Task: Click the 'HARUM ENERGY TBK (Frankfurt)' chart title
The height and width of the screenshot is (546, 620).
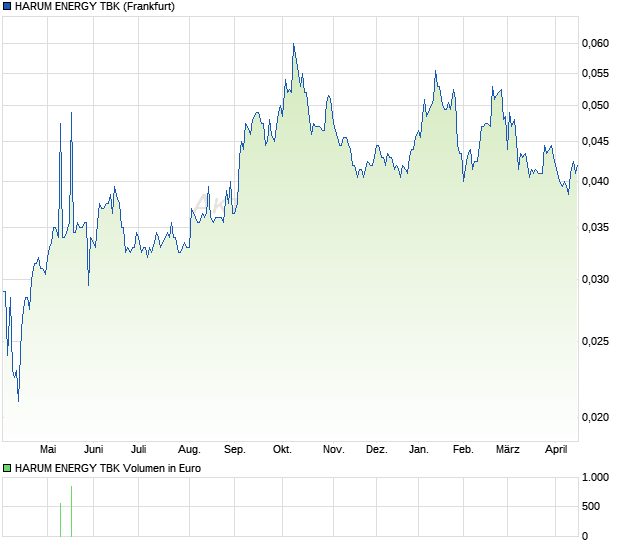Action: [89, 7]
